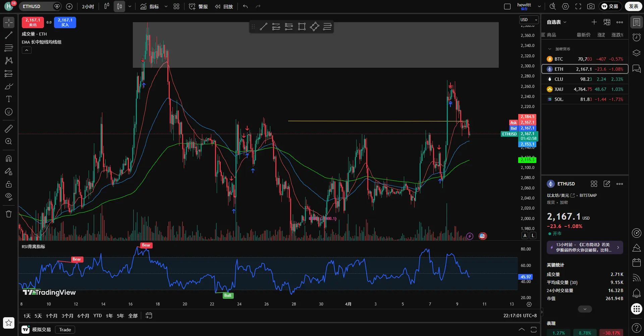Open the layout setup selector

tap(507, 6)
